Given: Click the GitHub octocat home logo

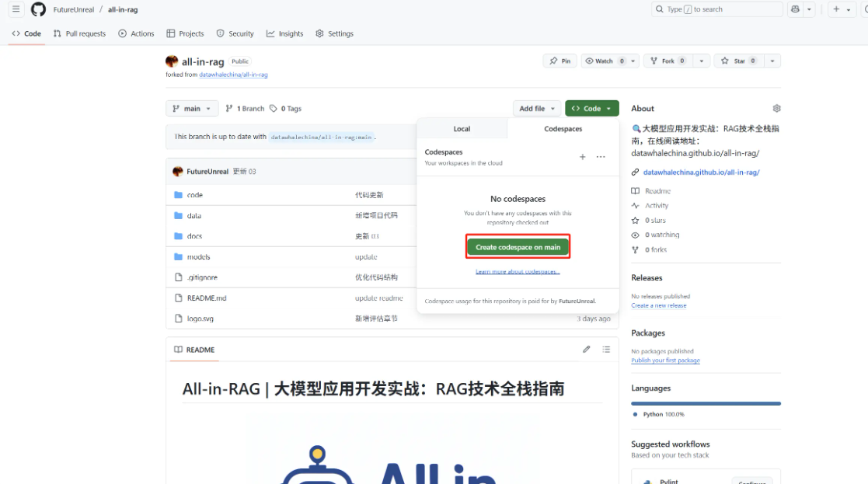Looking at the screenshot, I should pos(37,9).
